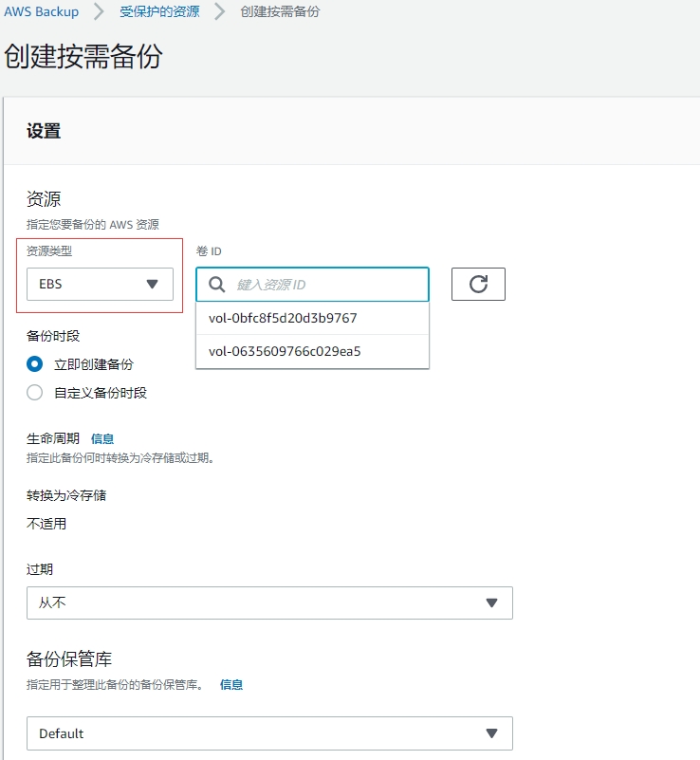Select the 立即创建备份 radio button

coord(35,364)
